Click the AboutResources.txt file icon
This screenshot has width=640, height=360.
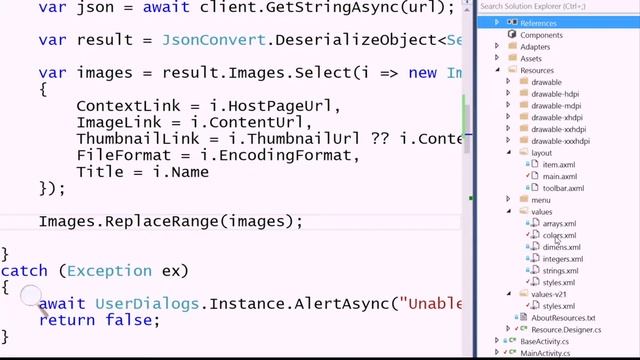524,317
